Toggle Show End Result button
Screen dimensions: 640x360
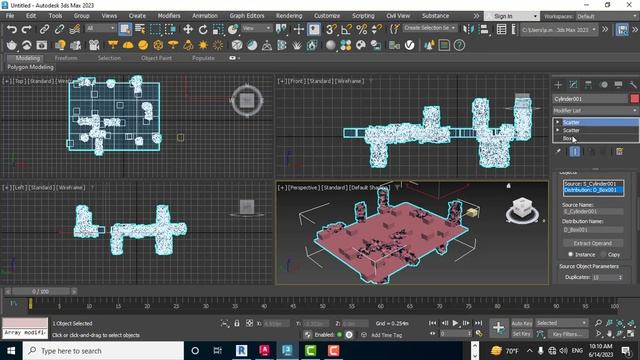(574, 151)
